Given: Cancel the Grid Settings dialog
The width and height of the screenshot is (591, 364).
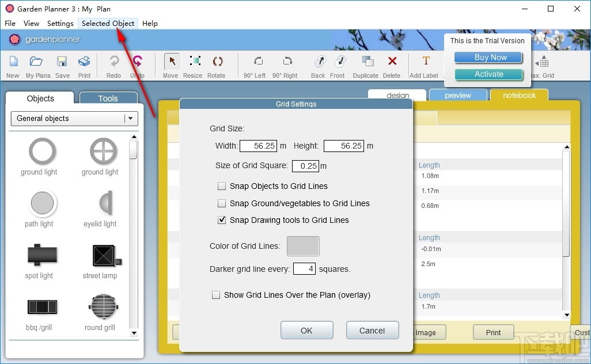Looking at the screenshot, I should pyautogui.click(x=372, y=331).
